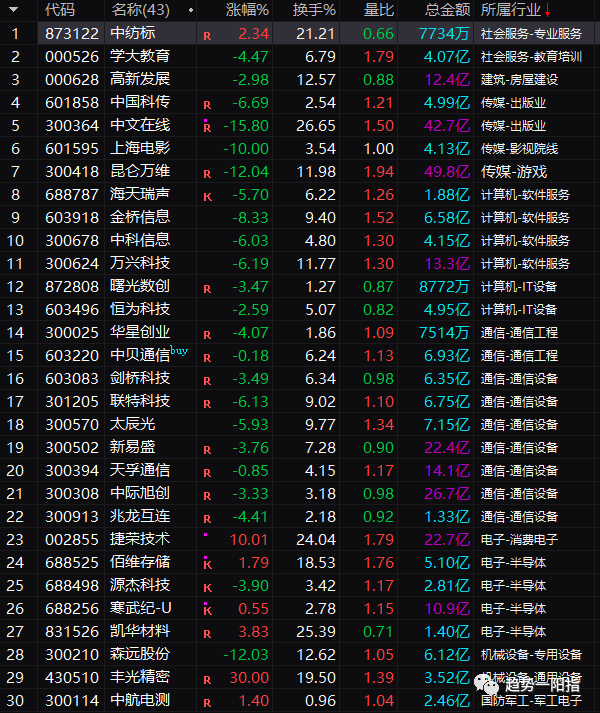Viewport: 600px width, 713px height.
Task: Click 总金额 value 49.8亿 for 昆仑万维
Action: point(447,172)
